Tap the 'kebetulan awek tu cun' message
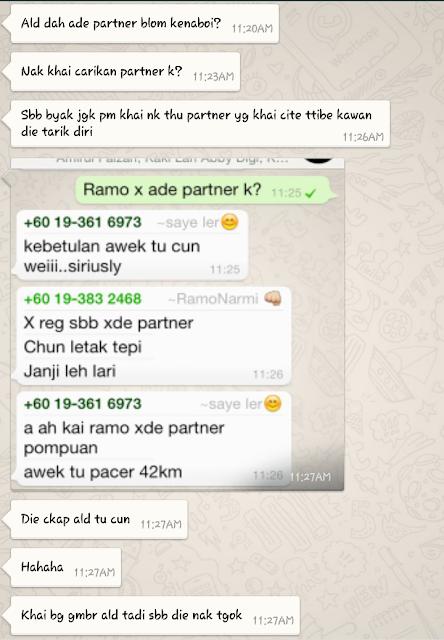The image size is (444, 640). tap(132, 245)
